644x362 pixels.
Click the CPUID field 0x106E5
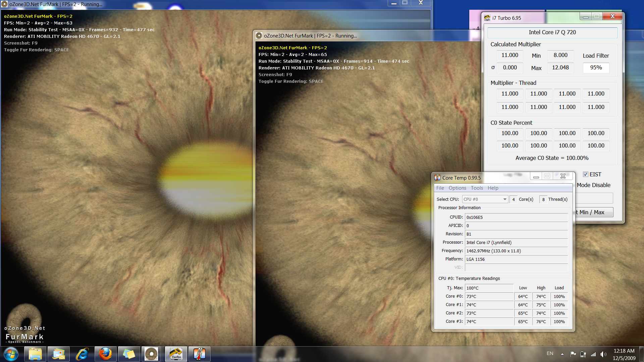516,217
